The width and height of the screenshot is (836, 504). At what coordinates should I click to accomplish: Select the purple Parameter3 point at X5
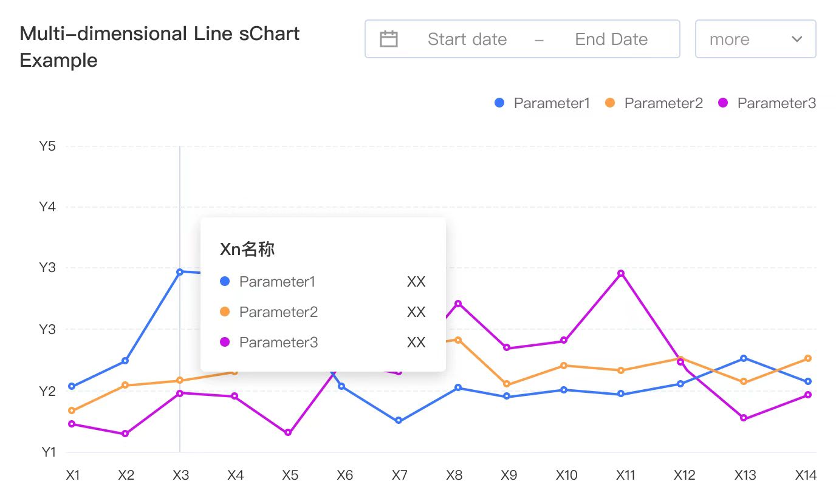(288, 433)
